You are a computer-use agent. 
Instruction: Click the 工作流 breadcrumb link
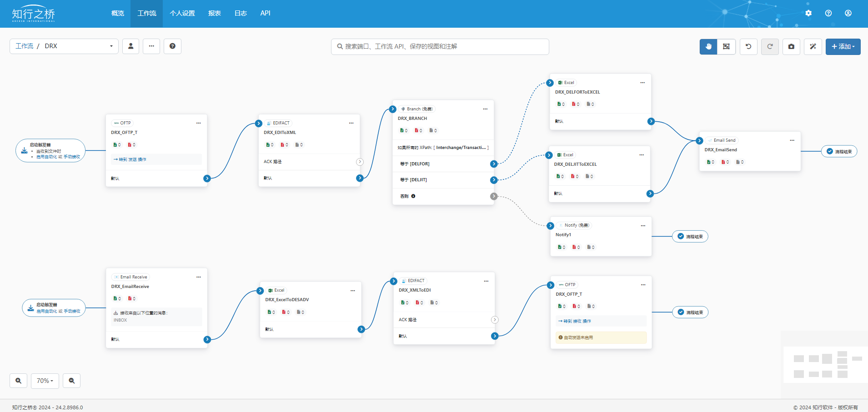tap(25, 46)
